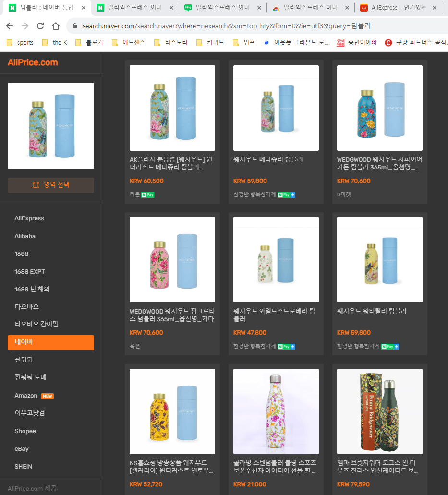This screenshot has width=448, height=495.
Task: Switch to the second 알리익스프레스 이미지 tab
Action: pos(223,8)
